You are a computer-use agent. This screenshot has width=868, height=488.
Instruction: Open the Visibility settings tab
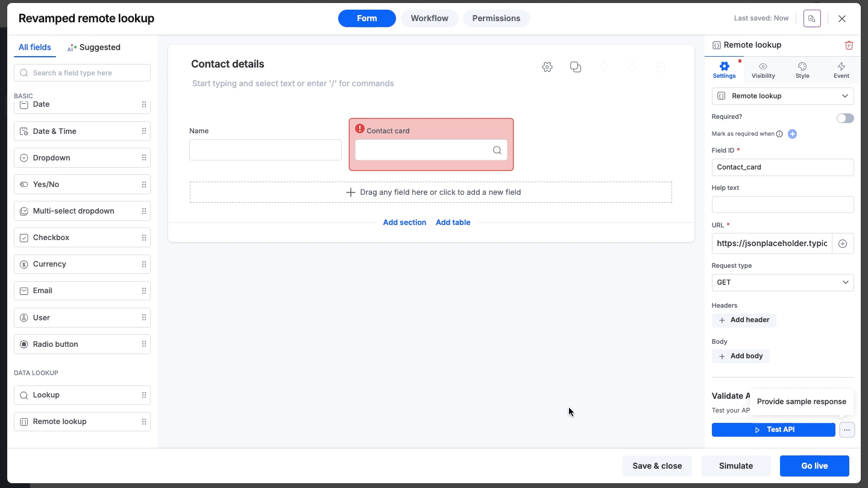[x=763, y=70]
